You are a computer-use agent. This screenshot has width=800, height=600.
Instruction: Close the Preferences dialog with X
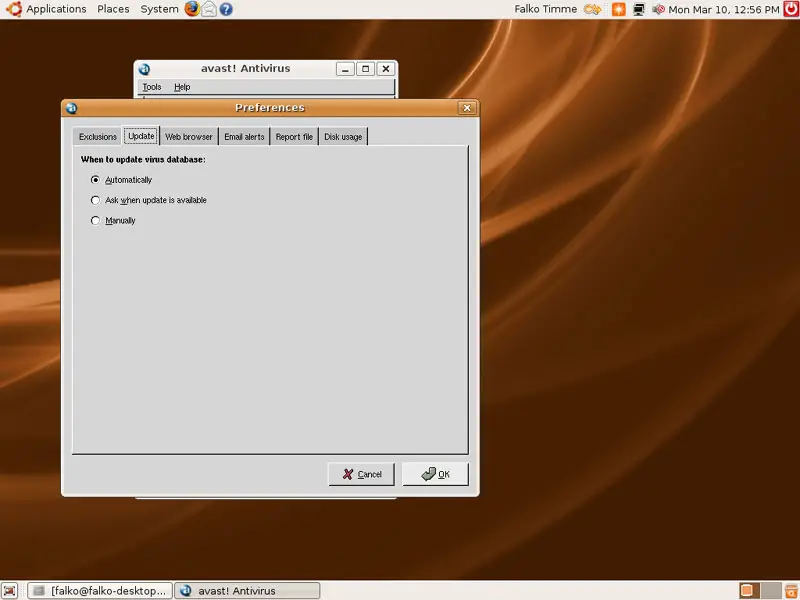coord(467,108)
